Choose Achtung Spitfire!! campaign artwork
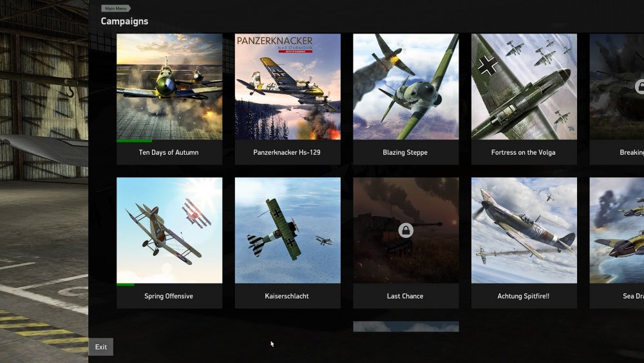644x363 pixels. [524, 230]
